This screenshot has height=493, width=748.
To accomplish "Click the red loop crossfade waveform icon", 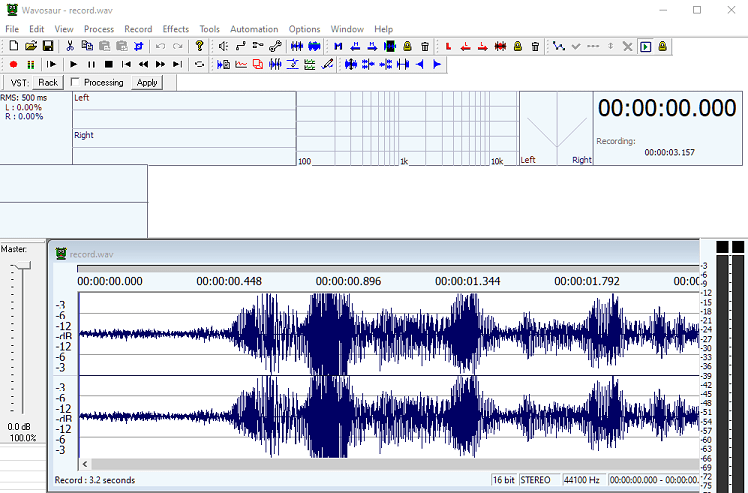I will click(x=500, y=46).
